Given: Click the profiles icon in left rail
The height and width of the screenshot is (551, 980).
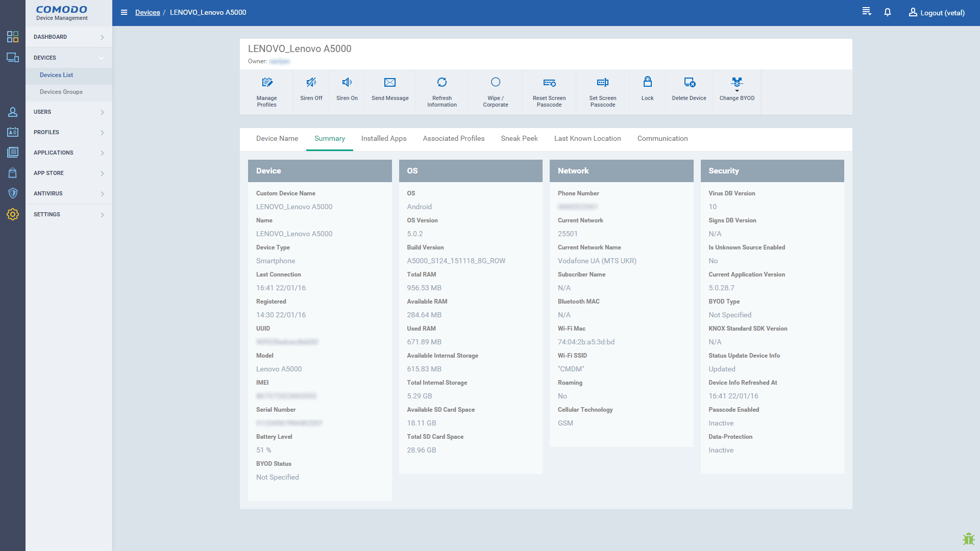Looking at the screenshot, I should [x=13, y=132].
